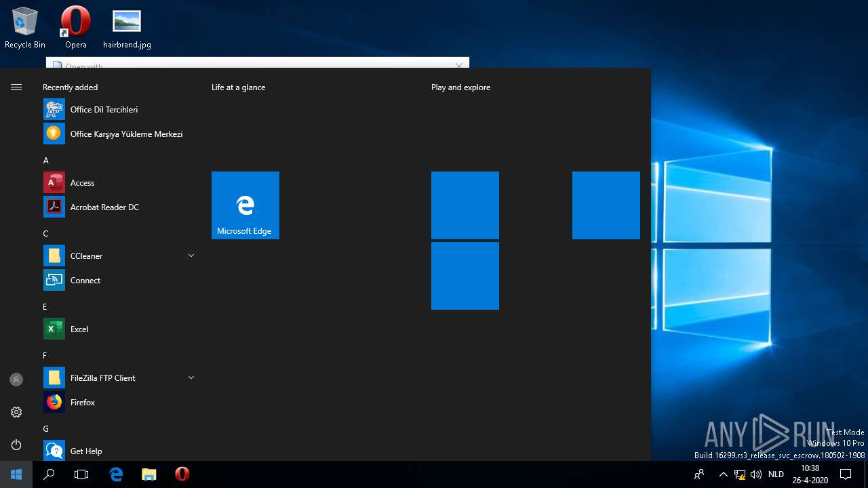Open the People icon in the taskbar
868x488 pixels.
[699, 474]
